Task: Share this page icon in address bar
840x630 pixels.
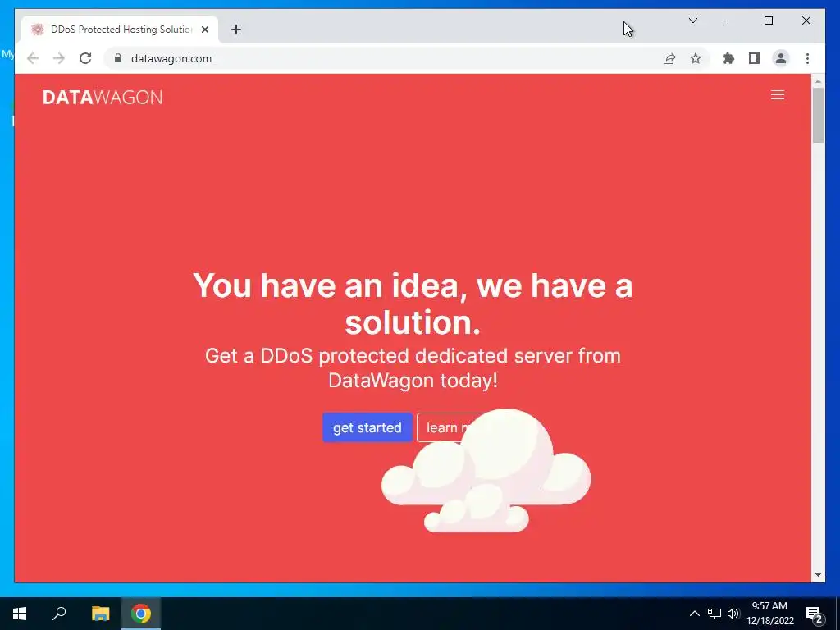Action: click(669, 58)
